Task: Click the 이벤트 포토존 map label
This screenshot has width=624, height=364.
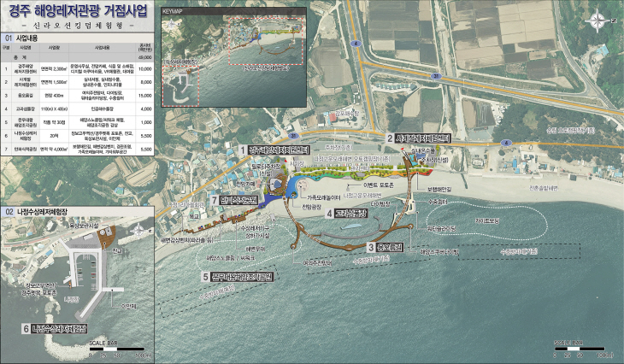Action: pyautogui.click(x=378, y=185)
